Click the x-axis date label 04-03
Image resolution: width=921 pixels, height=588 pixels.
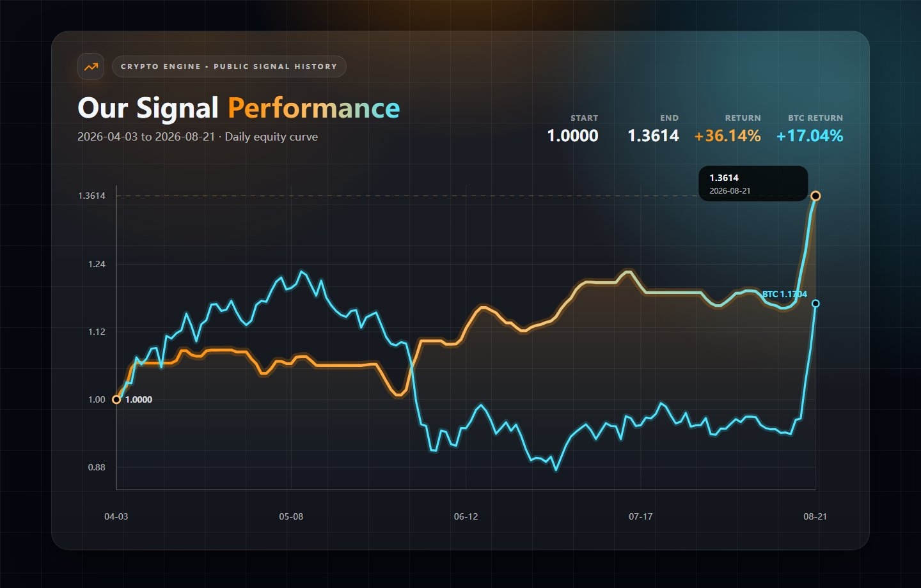click(116, 516)
